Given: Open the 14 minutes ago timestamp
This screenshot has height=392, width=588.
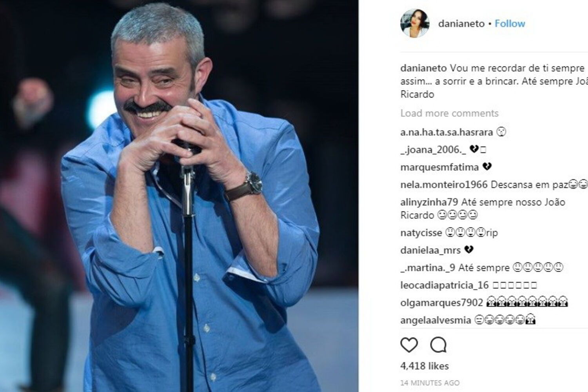Looking at the screenshot, I should (430, 383).
